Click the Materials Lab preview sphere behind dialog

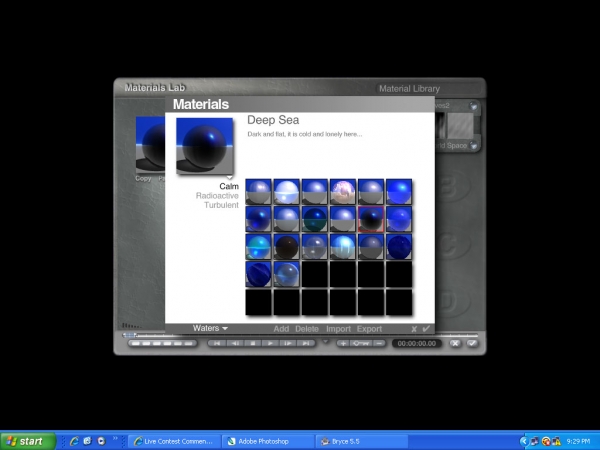[x=150, y=145]
